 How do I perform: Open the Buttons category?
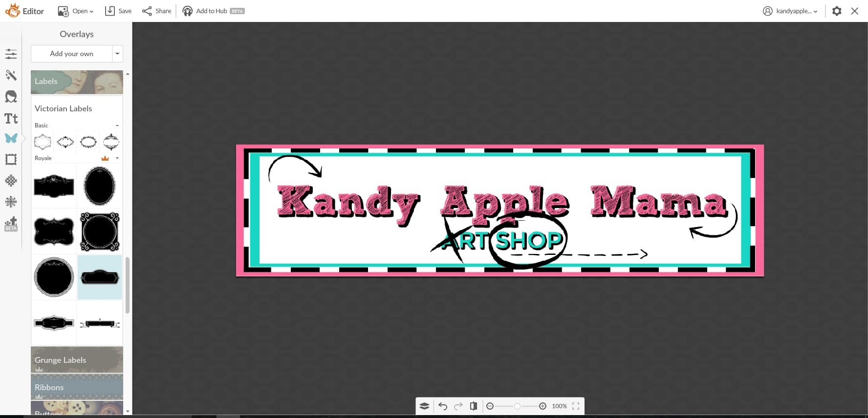pyautogui.click(x=77, y=408)
